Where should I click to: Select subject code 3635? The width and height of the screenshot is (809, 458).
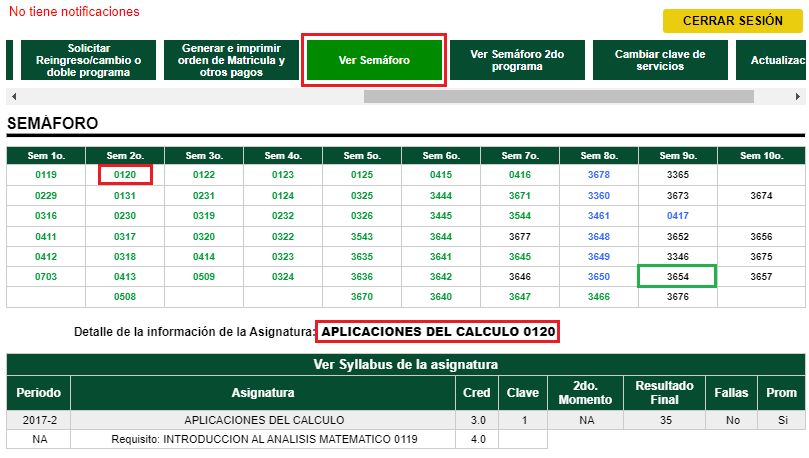click(362, 257)
